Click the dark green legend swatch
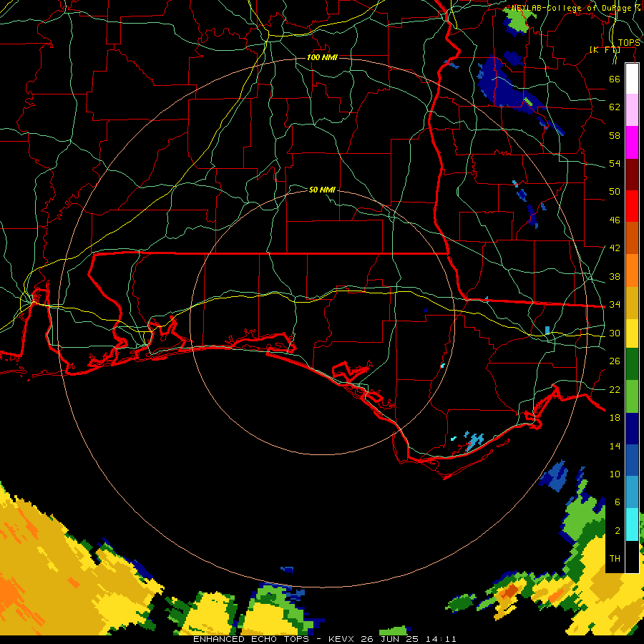The height and width of the screenshot is (644, 644). coord(632,364)
